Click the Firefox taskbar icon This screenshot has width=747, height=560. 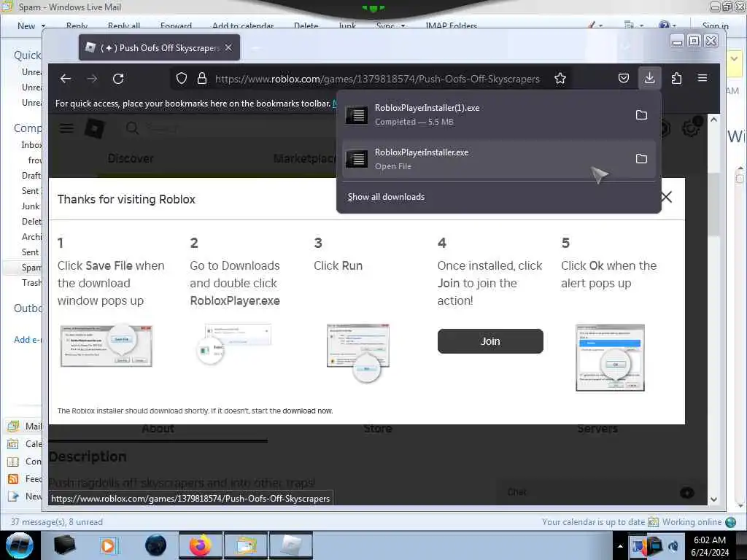coord(201,545)
